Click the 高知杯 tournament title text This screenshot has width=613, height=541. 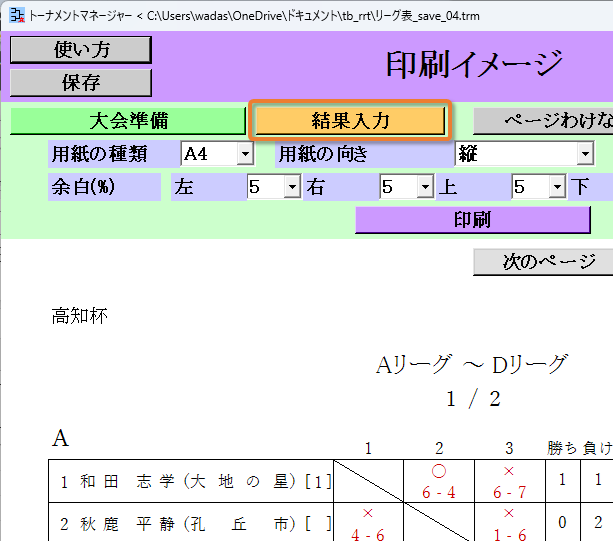pyautogui.click(x=80, y=316)
